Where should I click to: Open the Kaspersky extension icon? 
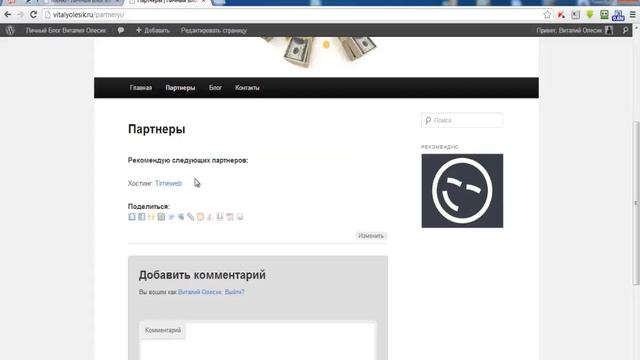[x=562, y=15]
